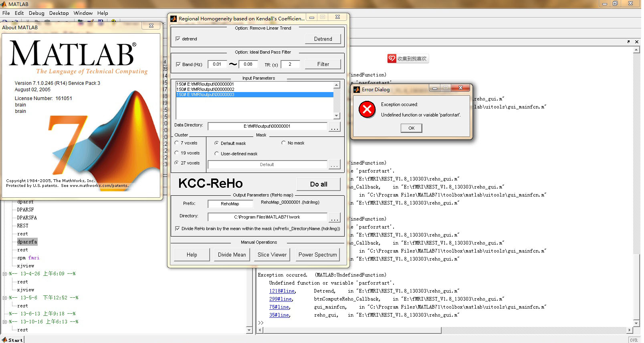Toggle Divide ReHo brain by mean checkbox
644x343 pixels.
coord(178,229)
